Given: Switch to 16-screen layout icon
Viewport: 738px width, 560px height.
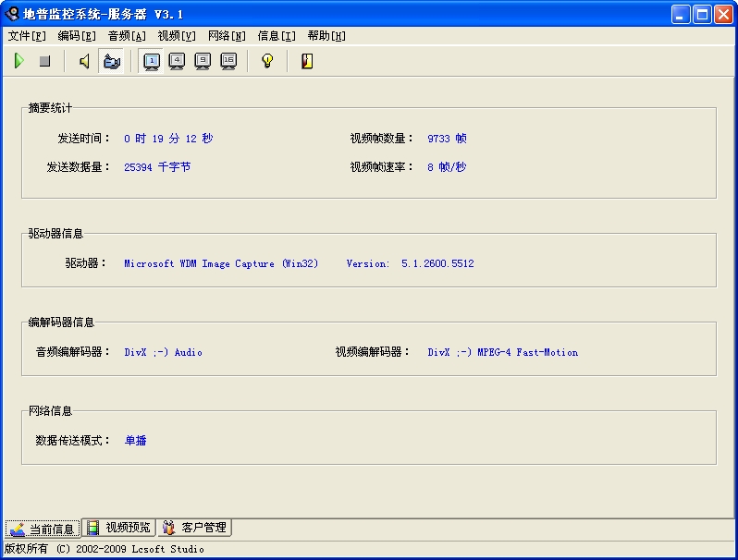Looking at the screenshot, I should pyautogui.click(x=228, y=61).
